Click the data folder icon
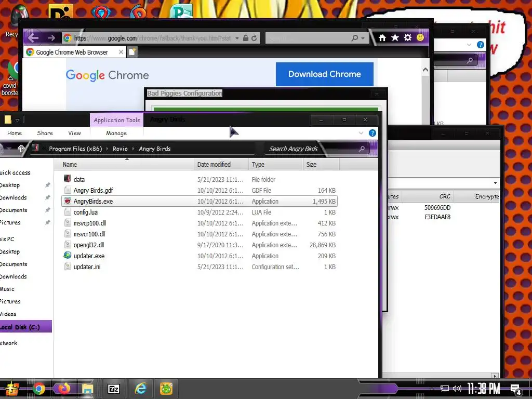532x399 pixels. [68, 179]
